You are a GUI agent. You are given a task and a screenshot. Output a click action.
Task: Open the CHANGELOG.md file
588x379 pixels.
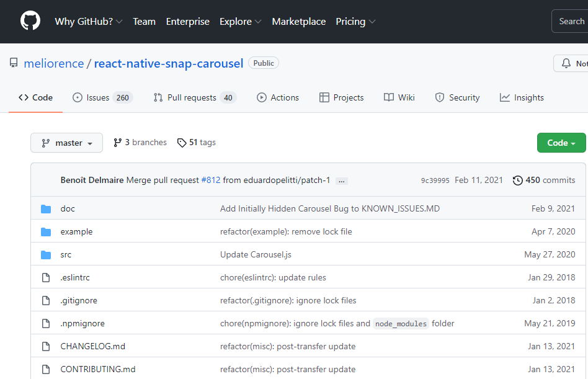point(93,346)
